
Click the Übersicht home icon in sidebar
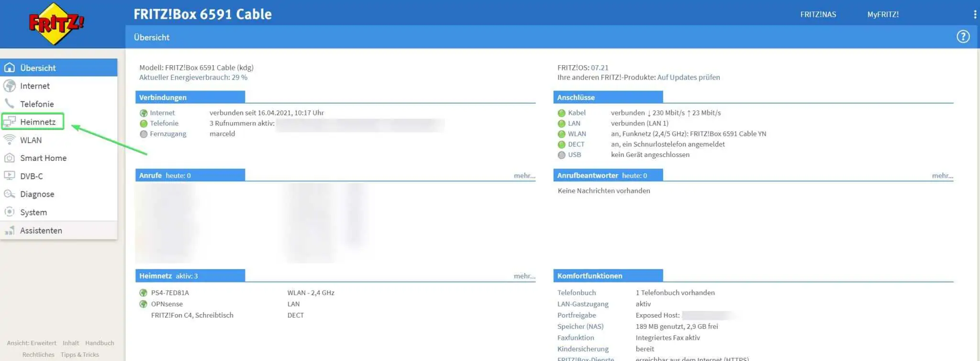tap(10, 68)
